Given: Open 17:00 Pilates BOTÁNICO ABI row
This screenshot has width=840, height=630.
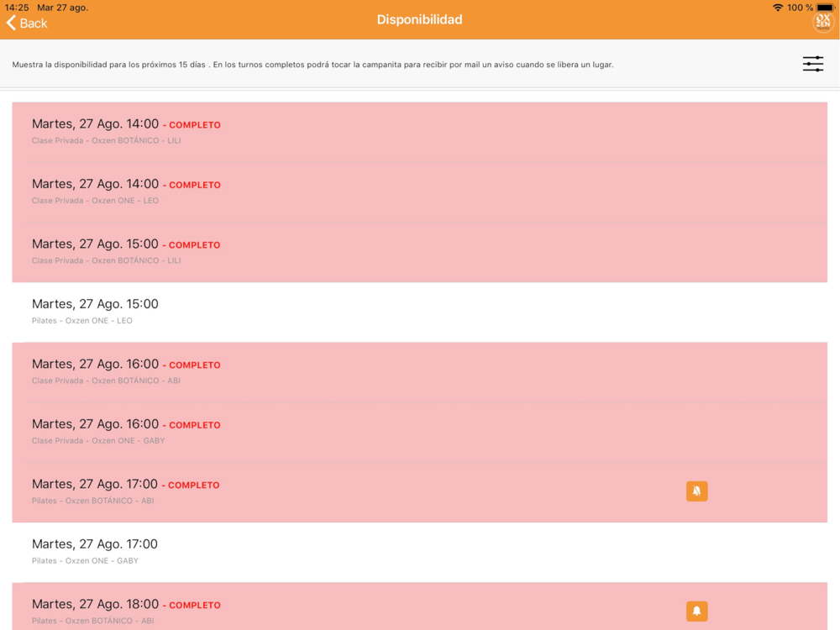Looking at the screenshot, I should pyautogui.click(x=419, y=492).
